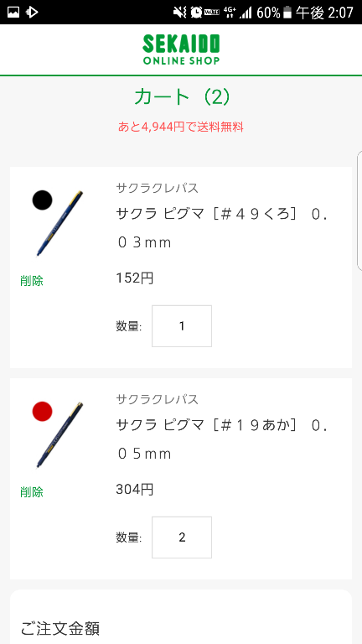Tap the battery status icon
362x644 pixels.
287,13
